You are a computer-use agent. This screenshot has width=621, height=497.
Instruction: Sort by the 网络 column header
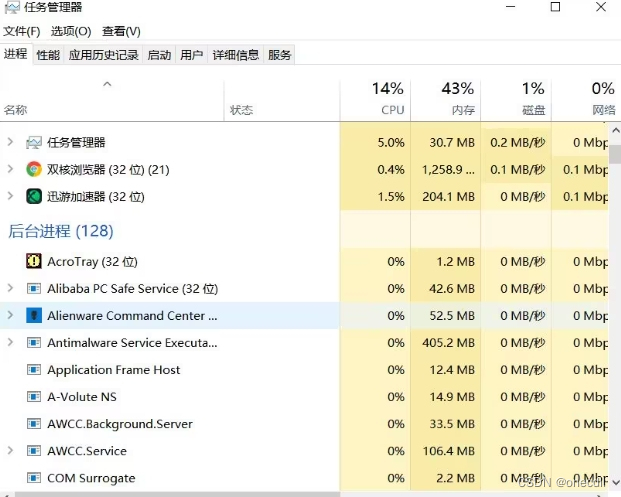pos(586,100)
